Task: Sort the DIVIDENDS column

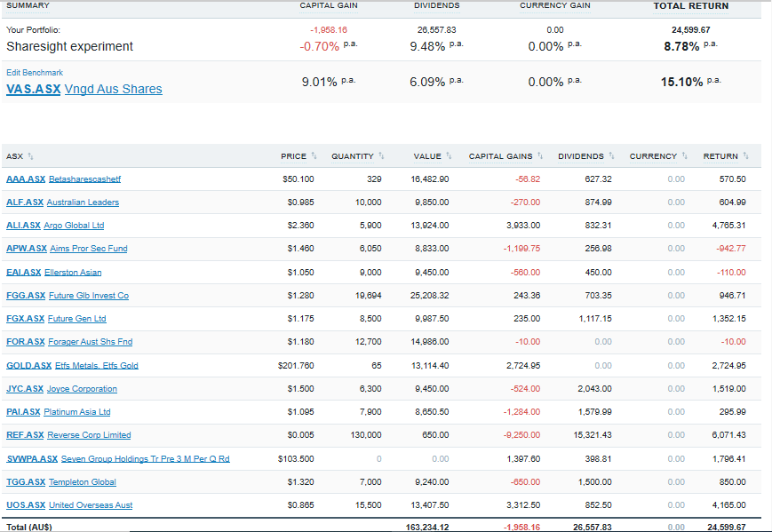Action: tap(579, 155)
